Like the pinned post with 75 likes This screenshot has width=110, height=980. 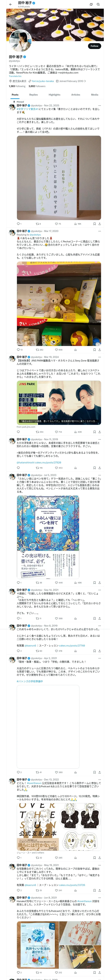[58, 224]
